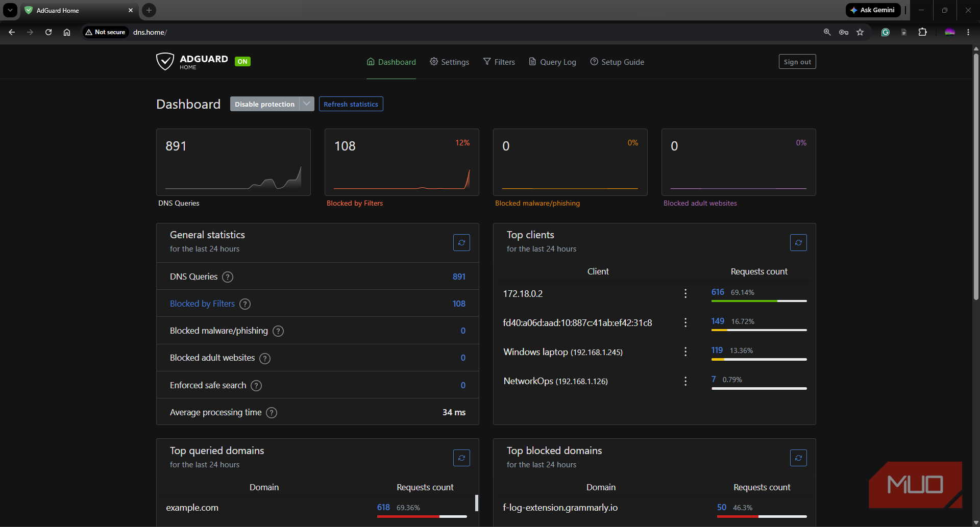This screenshot has width=980, height=527.
Task: Click the Not secure site indicator
Action: pyautogui.click(x=106, y=32)
